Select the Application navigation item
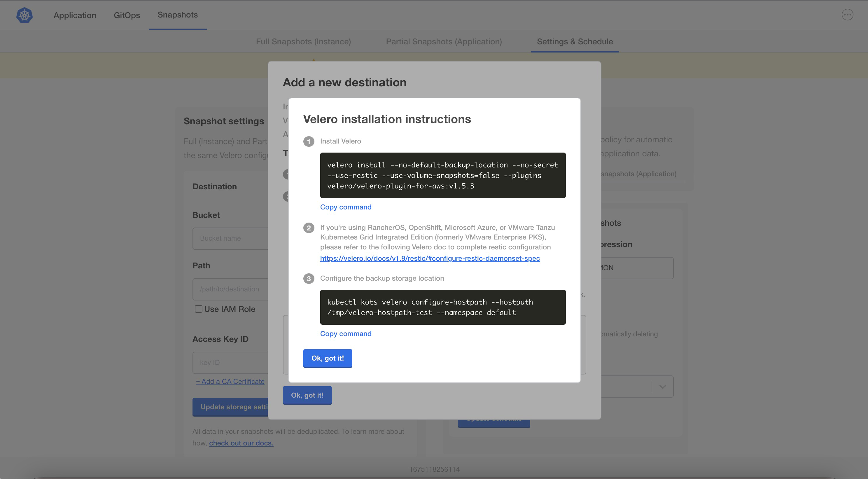 [75, 15]
